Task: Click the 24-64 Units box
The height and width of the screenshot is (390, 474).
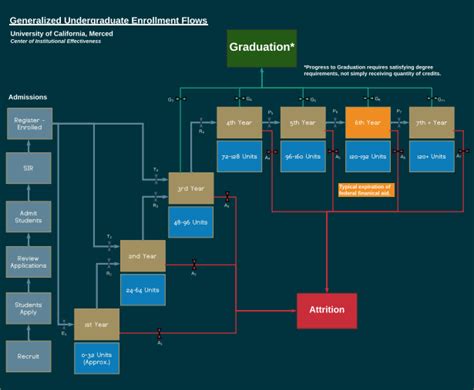Action: click(143, 290)
